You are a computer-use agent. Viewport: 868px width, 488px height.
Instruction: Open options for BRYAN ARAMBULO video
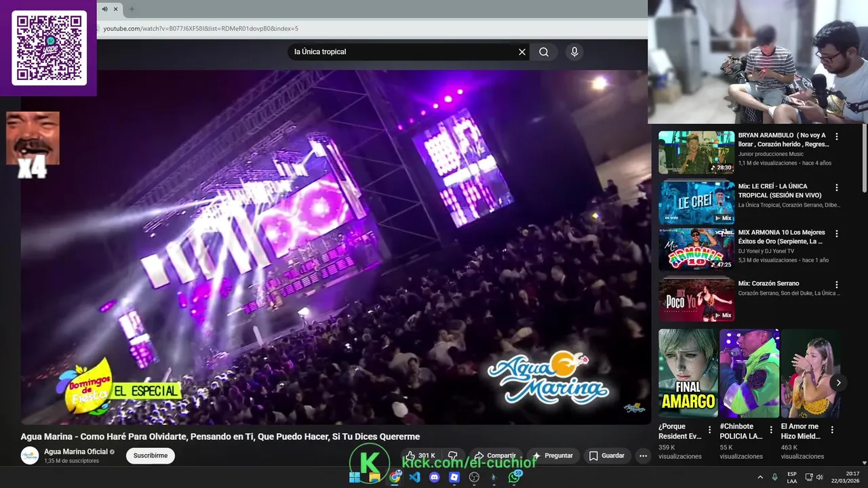pyautogui.click(x=836, y=136)
